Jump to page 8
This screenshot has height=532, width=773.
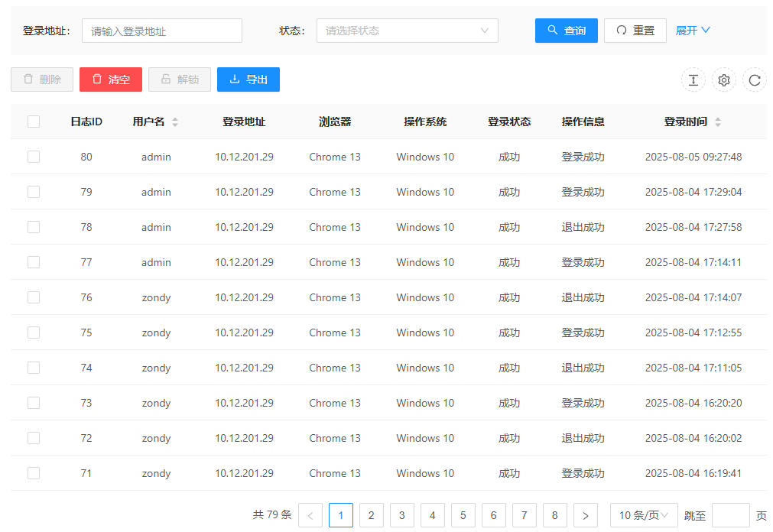[555, 515]
